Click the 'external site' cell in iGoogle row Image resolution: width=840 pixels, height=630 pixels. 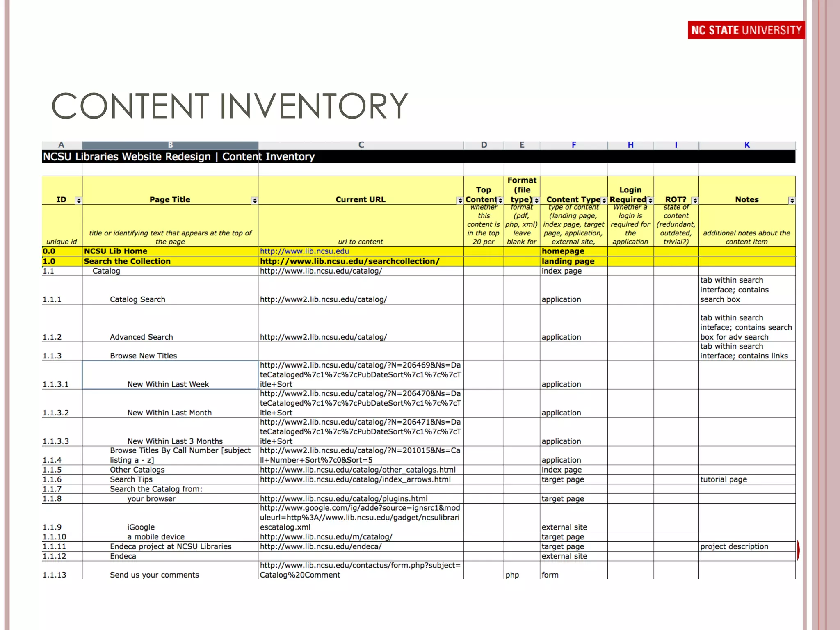(574, 518)
